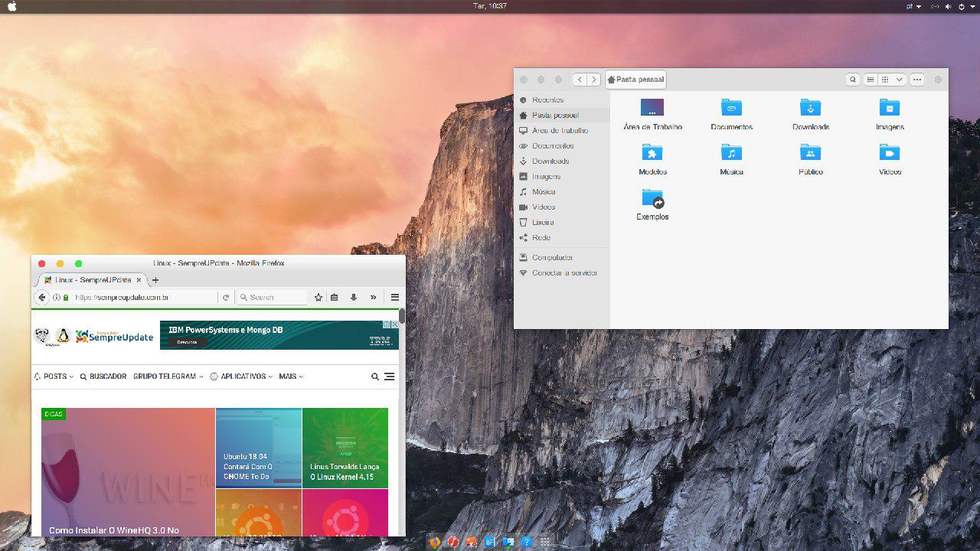Click the IBM PowerSystems ad banner
The height and width of the screenshot is (551, 980).
pyautogui.click(x=279, y=335)
